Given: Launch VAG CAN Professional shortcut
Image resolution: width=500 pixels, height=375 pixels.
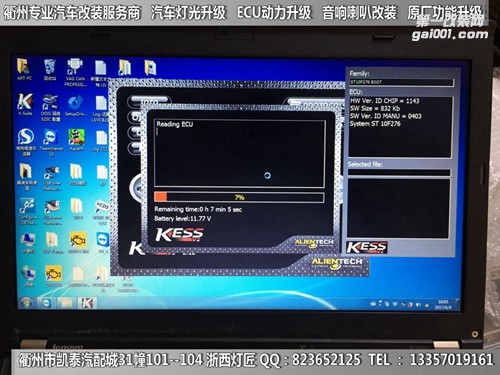Looking at the screenshot, I should click(75, 72).
